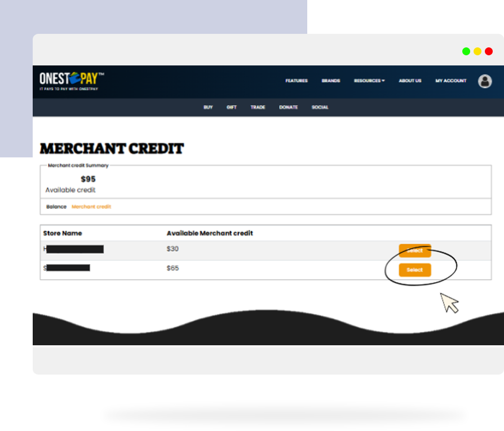Open the user profile avatar icon
The height and width of the screenshot is (431, 504).
[485, 81]
